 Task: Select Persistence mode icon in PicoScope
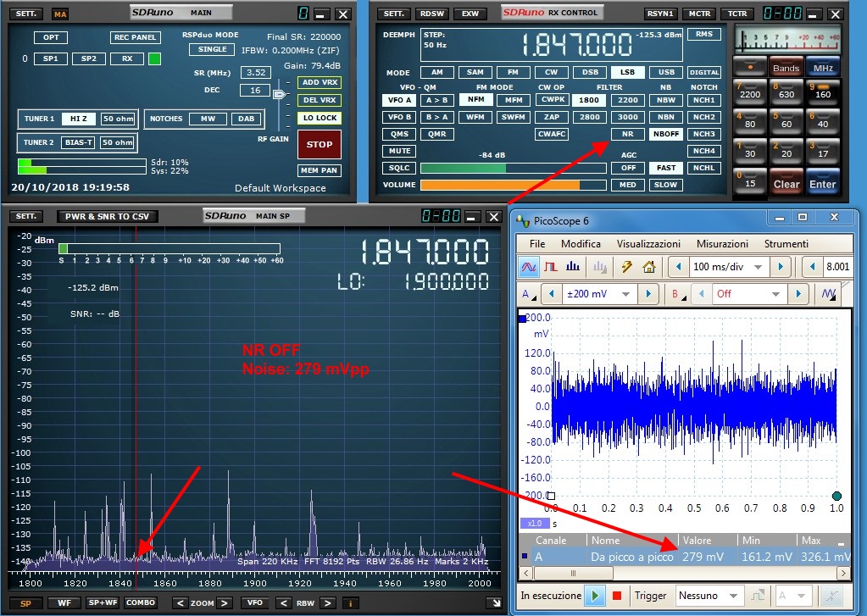pyautogui.click(x=551, y=267)
